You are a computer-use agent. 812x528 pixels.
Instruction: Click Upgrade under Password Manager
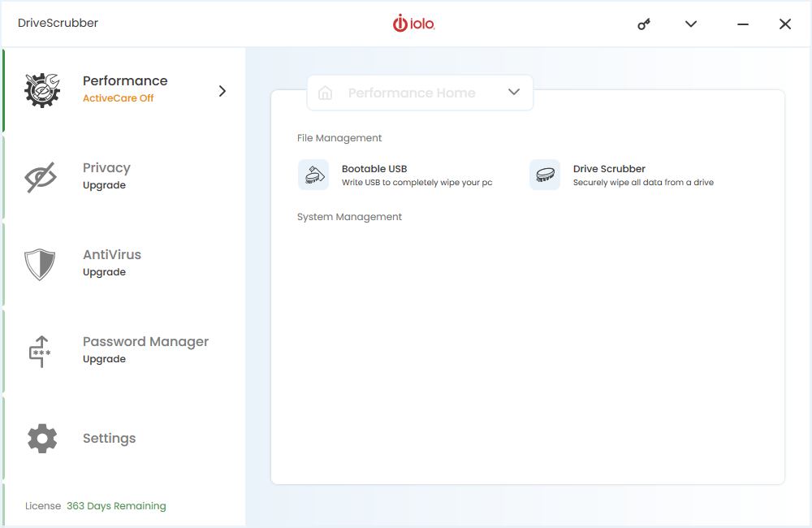[x=104, y=360]
